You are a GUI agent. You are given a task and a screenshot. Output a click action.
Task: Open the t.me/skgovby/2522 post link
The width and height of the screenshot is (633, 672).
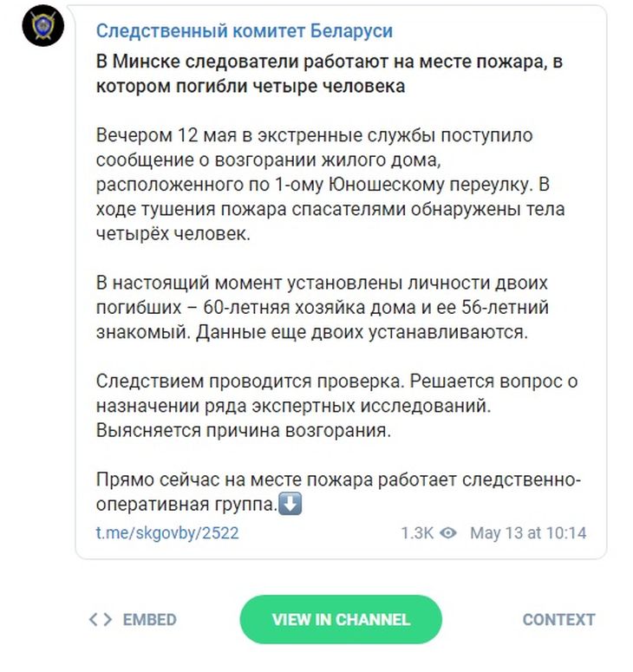(167, 533)
